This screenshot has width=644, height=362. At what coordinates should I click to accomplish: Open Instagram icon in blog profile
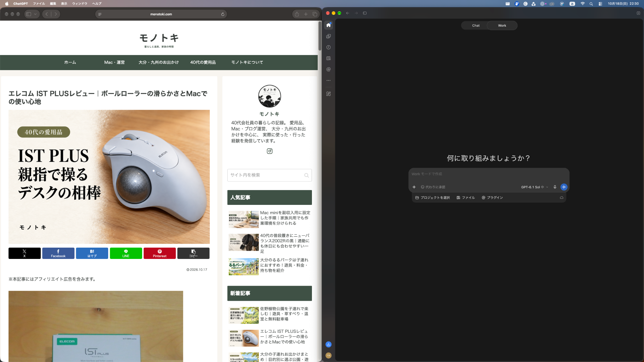(x=269, y=151)
